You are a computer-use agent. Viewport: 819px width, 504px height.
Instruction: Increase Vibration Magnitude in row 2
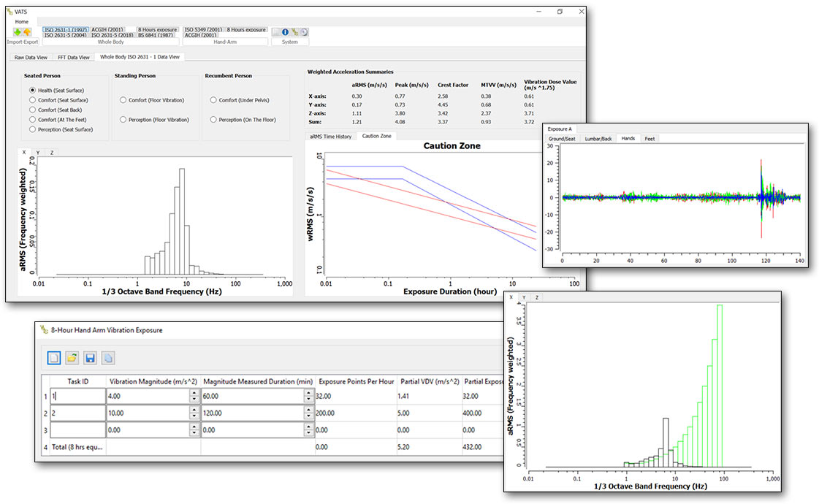[194, 410]
